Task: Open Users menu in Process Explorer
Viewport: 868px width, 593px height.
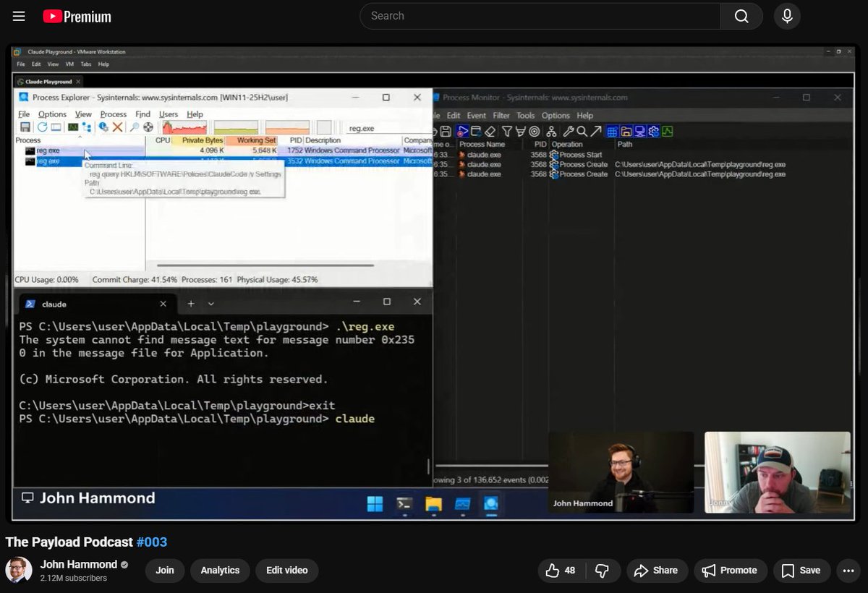Action: tap(169, 114)
